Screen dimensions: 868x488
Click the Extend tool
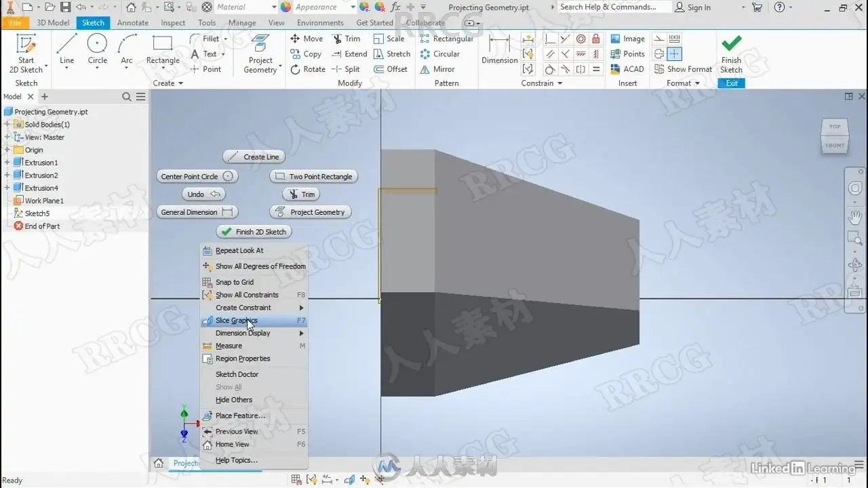349,54
